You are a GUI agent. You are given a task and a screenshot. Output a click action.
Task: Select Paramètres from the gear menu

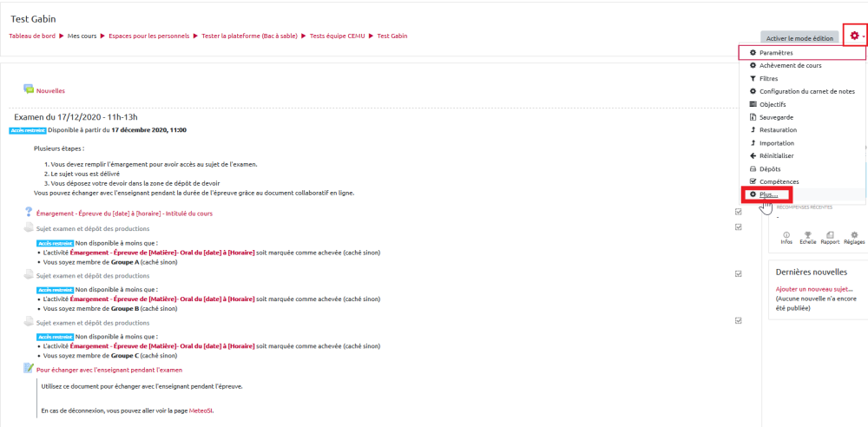click(x=775, y=53)
